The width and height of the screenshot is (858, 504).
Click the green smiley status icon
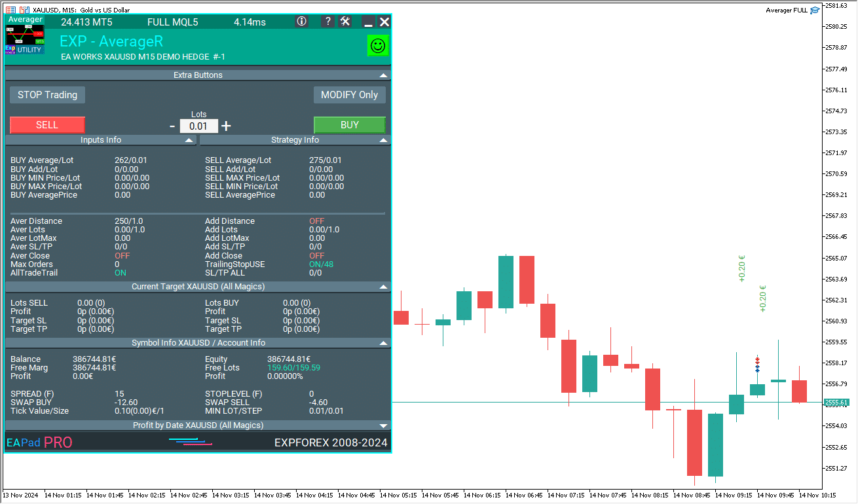(x=377, y=46)
